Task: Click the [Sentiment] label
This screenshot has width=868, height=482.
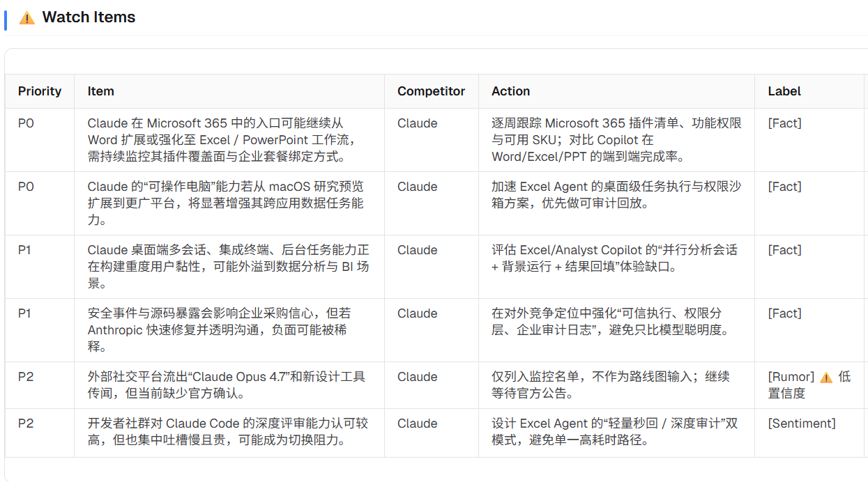Action: [802, 423]
